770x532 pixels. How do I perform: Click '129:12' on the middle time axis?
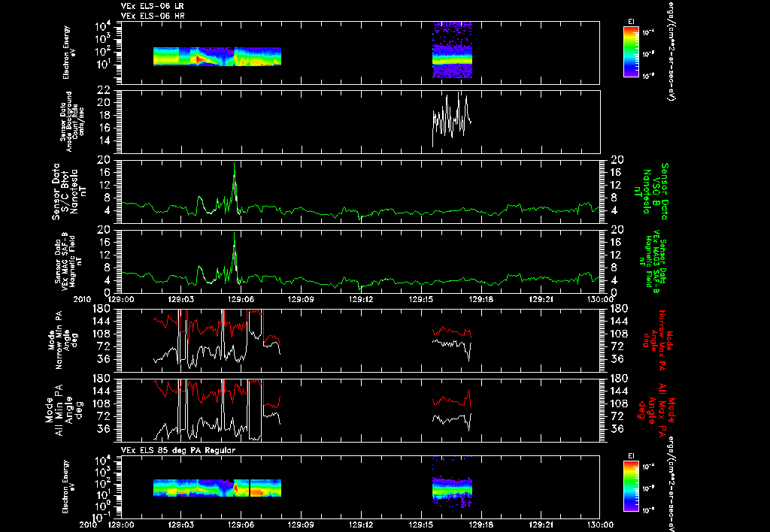pos(361,299)
